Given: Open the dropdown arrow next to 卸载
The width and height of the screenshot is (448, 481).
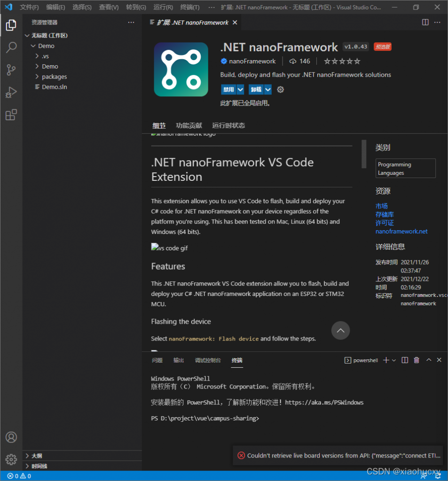Looking at the screenshot, I should click(x=268, y=90).
